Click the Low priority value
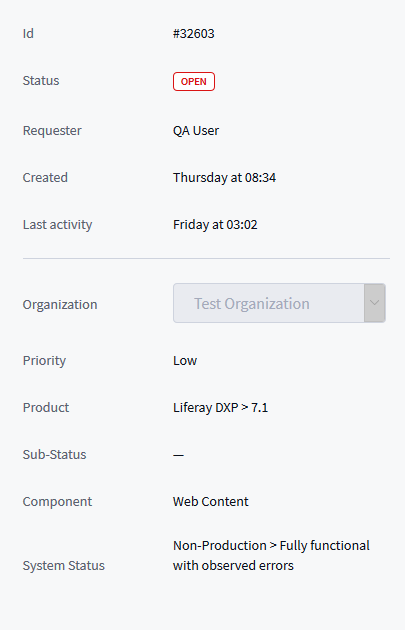405x630 pixels. (185, 360)
